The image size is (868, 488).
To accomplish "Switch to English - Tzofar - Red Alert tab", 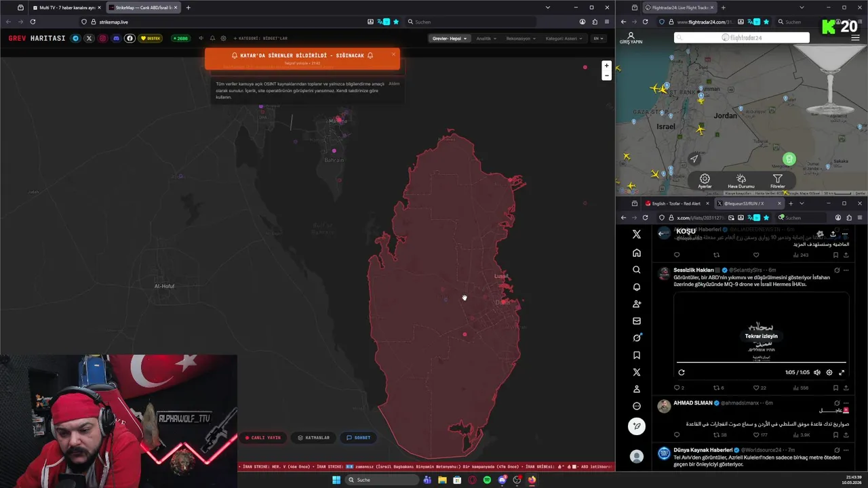I will coord(678,203).
